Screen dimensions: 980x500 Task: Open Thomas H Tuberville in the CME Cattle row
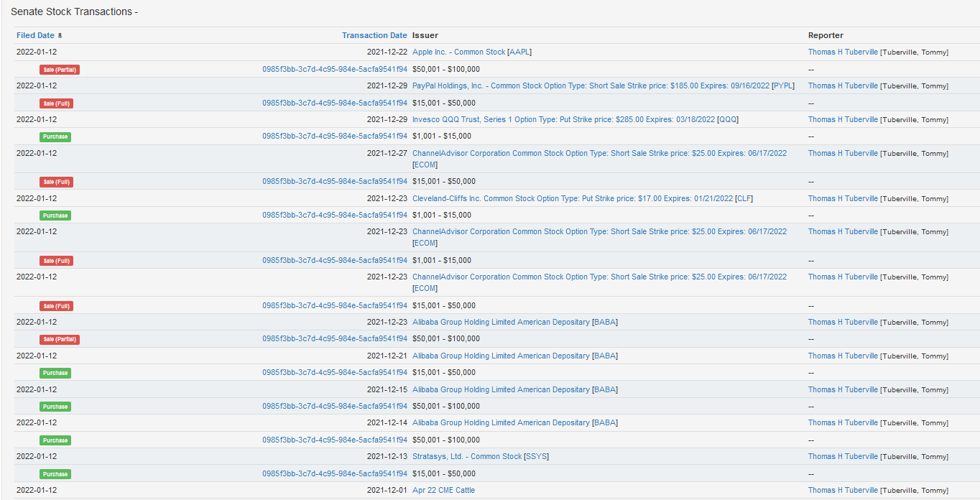843,490
